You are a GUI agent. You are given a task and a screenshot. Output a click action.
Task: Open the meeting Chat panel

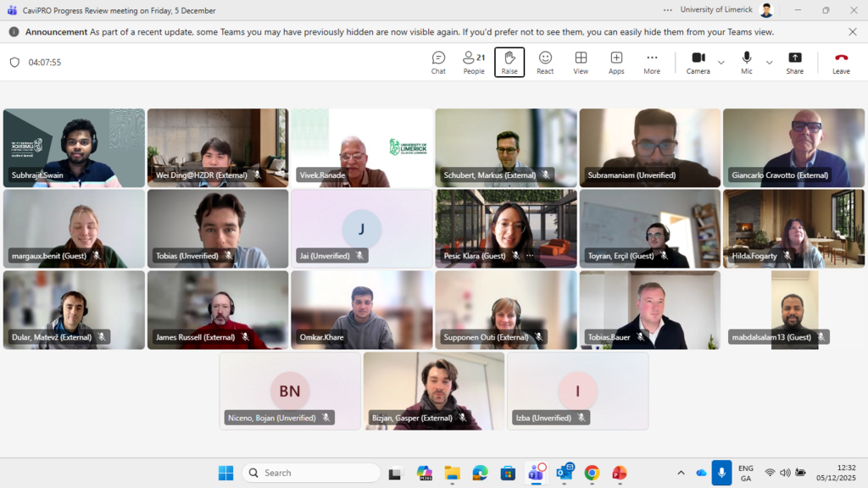point(438,62)
